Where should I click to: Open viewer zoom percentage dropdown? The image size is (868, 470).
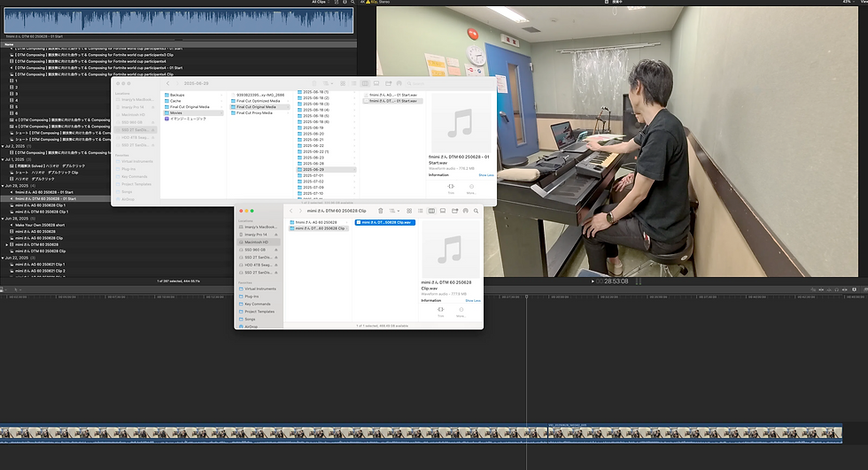[848, 2]
